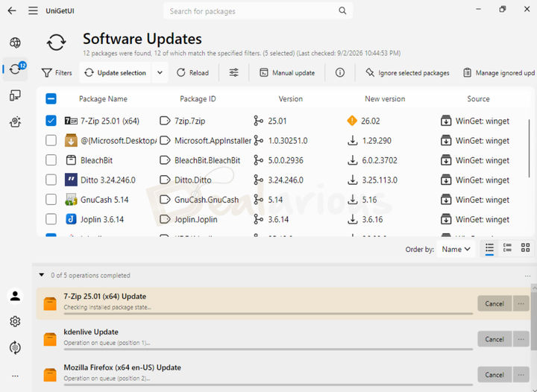Viewport: 537px width, 392px height.
Task: Switch to grid icons view layout
Action: point(525,247)
